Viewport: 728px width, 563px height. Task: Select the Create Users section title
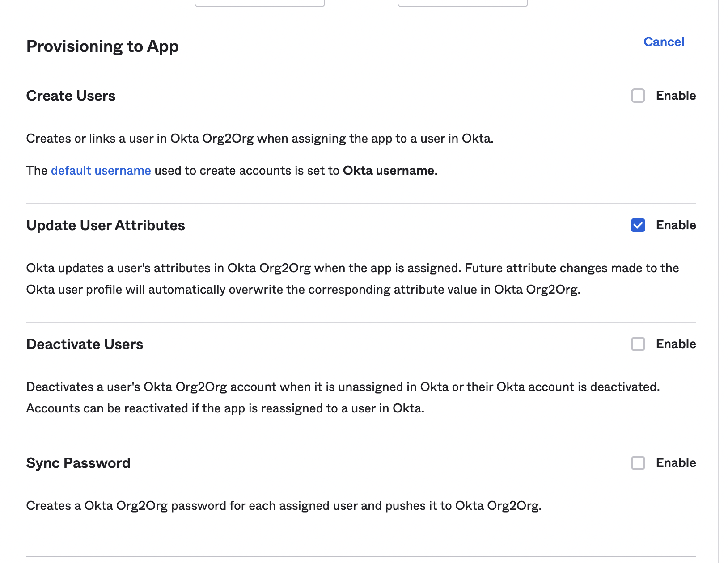point(71,96)
